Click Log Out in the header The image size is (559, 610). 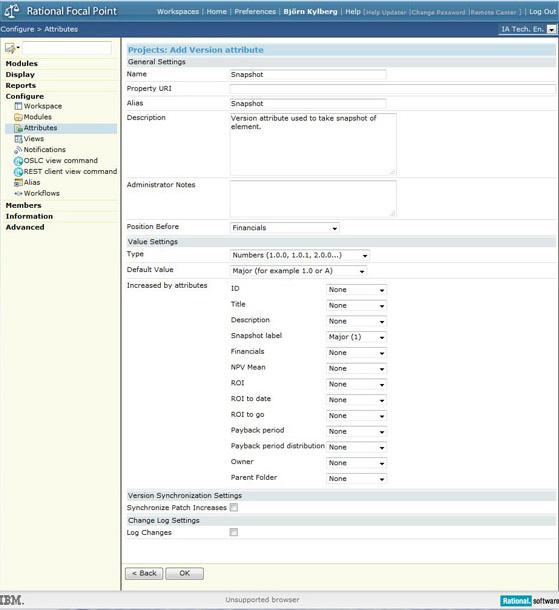(x=543, y=12)
